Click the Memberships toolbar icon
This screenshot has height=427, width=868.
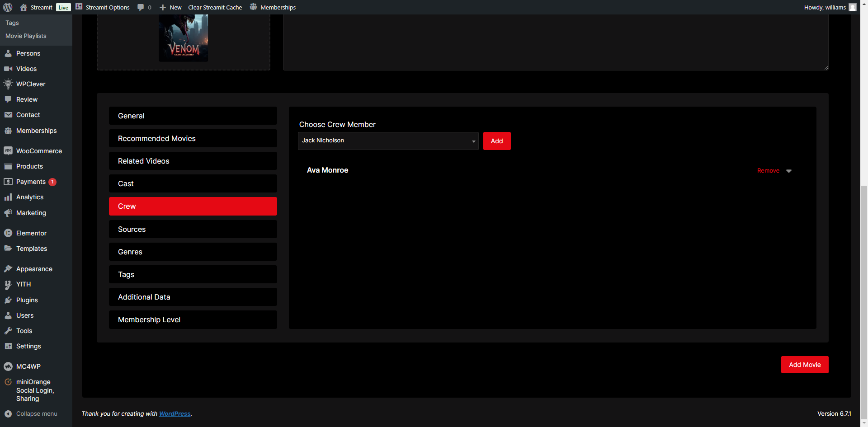[253, 7]
